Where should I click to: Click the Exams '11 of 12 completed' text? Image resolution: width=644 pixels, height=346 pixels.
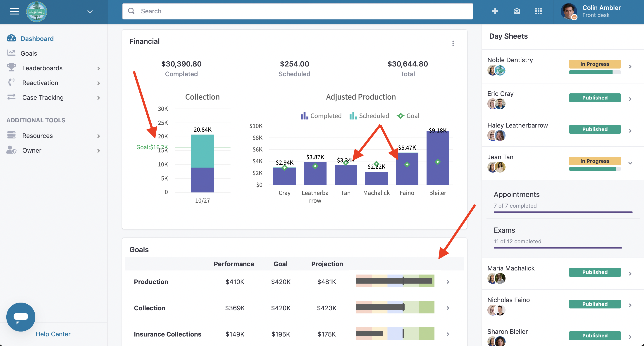pyautogui.click(x=517, y=241)
